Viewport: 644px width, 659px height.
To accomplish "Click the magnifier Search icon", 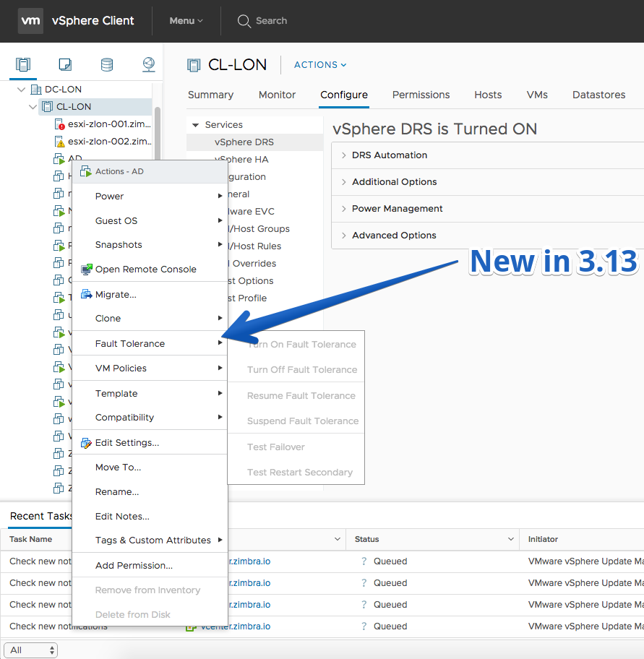I will 244,21.
